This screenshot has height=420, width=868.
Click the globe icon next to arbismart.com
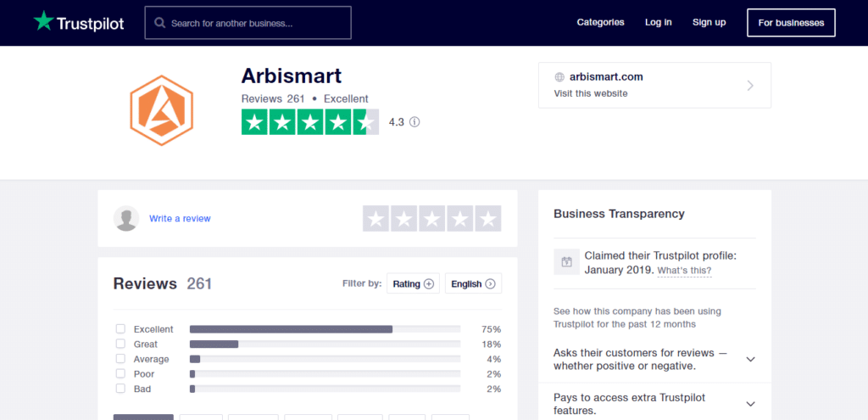[559, 76]
